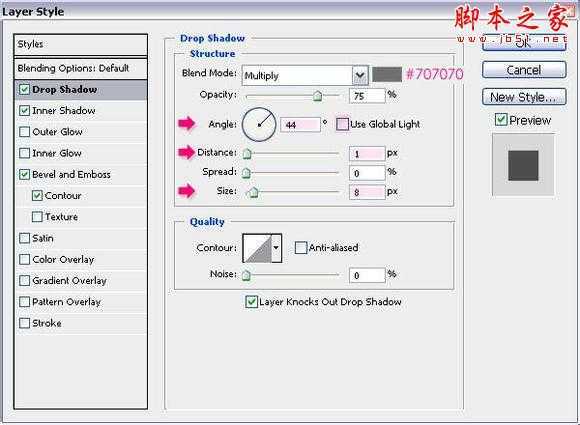Click the OK button

pyautogui.click(x=524, y=43)
